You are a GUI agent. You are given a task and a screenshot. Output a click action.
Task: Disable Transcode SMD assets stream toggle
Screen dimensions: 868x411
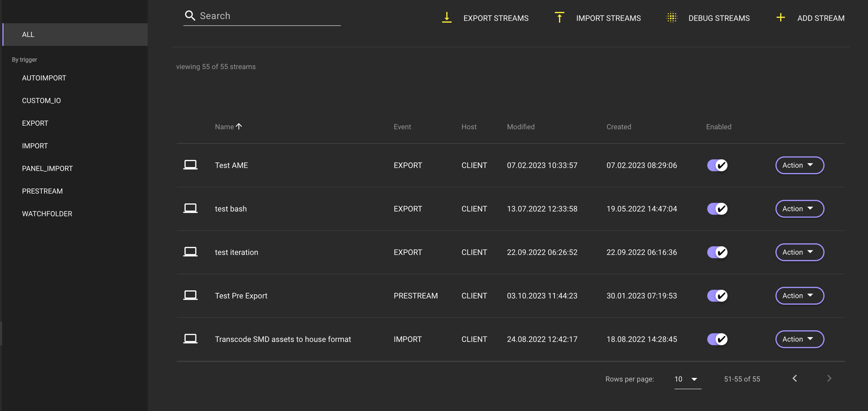[717, 339]
